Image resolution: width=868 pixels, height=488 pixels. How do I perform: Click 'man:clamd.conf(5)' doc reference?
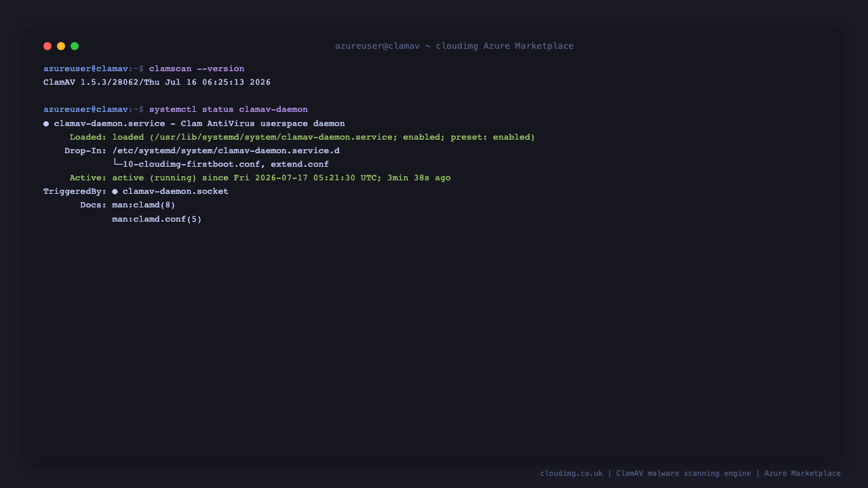click(157, 220)
